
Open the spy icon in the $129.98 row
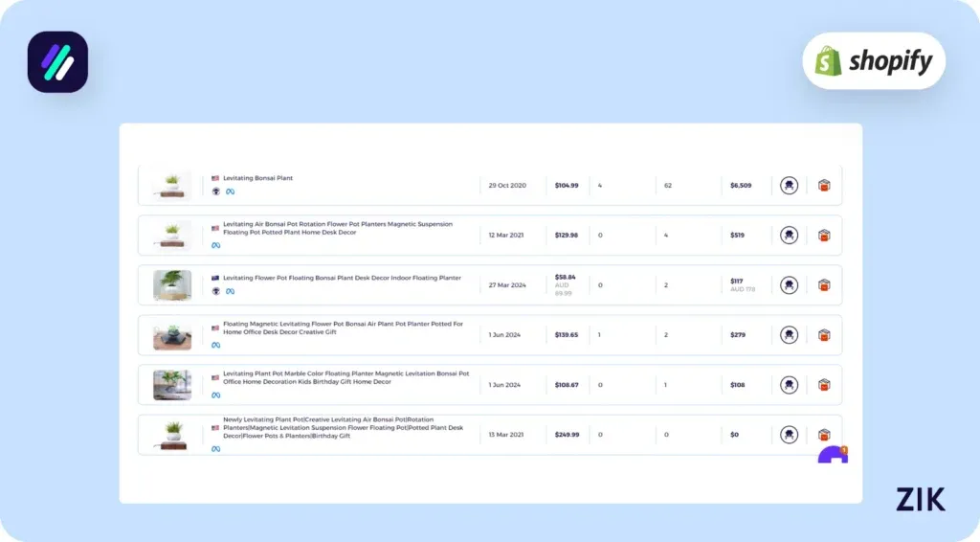(789, 235)
